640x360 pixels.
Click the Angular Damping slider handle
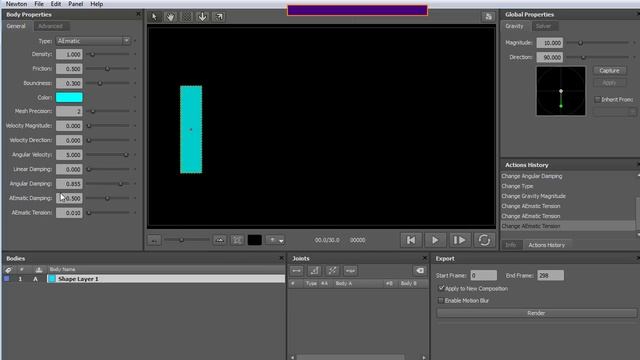[x=121, y=184]
